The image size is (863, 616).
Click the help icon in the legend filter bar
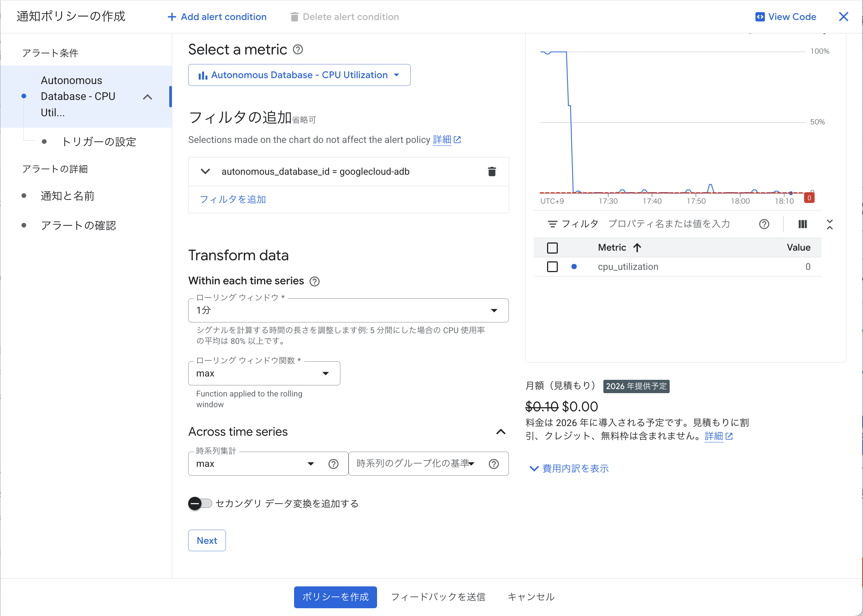point(764,224)
